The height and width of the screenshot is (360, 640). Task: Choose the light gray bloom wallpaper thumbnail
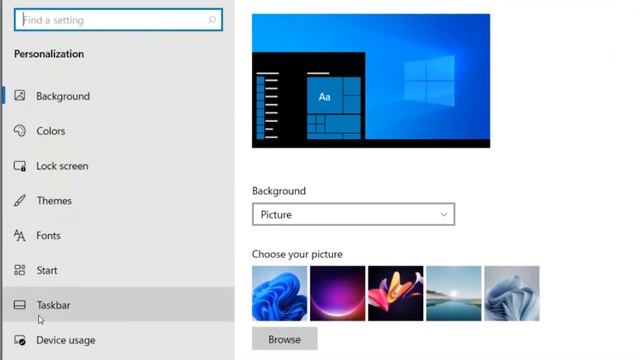[512, 293]
